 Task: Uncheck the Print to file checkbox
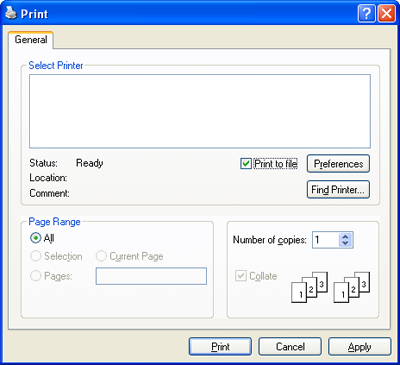tap(246, 164)
